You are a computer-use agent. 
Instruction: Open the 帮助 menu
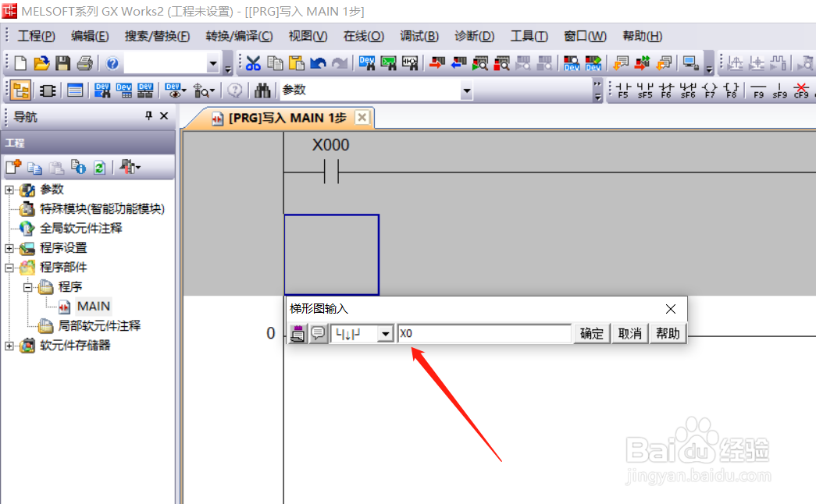point(642,36)
